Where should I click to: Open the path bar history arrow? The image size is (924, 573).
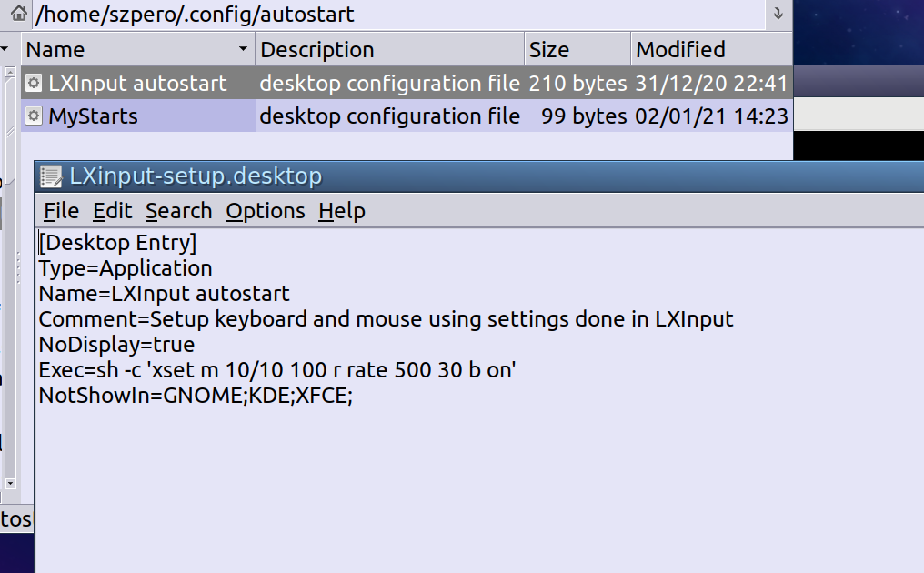click(778, 14)
